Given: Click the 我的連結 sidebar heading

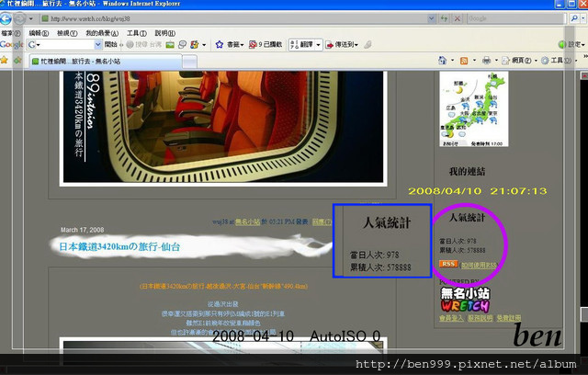Looking at the screenshot, I should [x=468, y=172].
